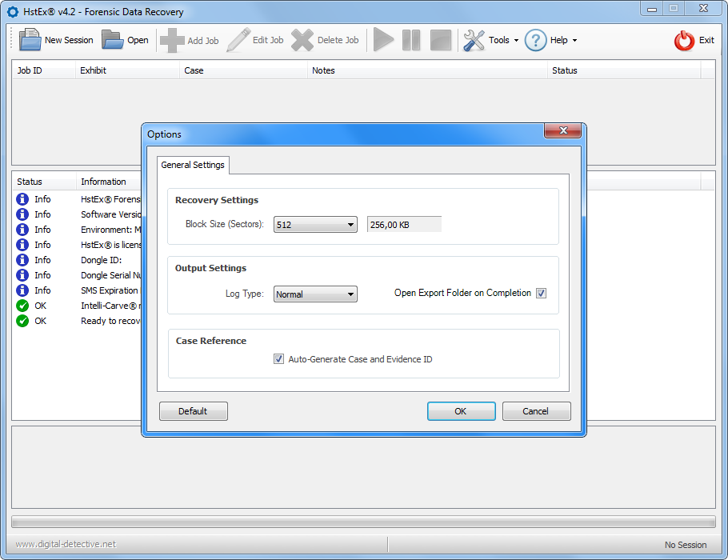
Task: Click the job list Status column header
Action: [624, 70]
